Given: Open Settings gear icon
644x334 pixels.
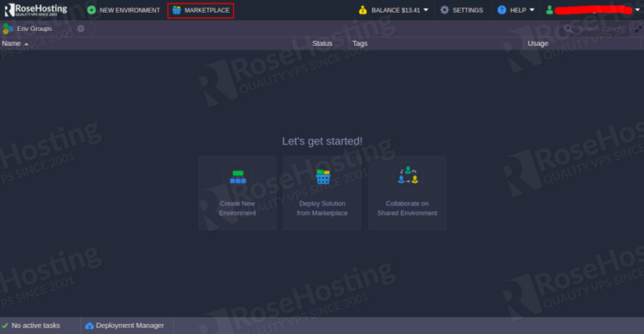Looking at the screenshot, I should (x=444, y=10).
